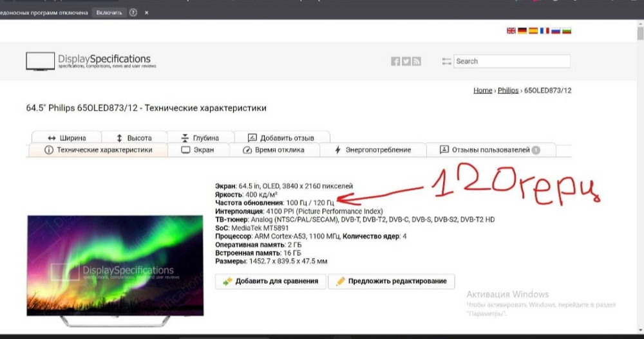Click Включить in notification bar
This screenshot has height=339, width=644.
(109, 13)
